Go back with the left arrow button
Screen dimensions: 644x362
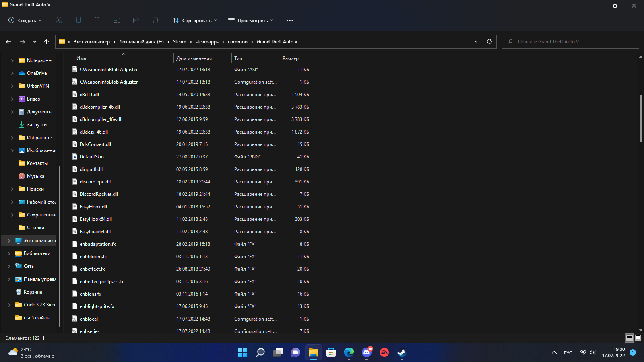[x=8, y=42]
